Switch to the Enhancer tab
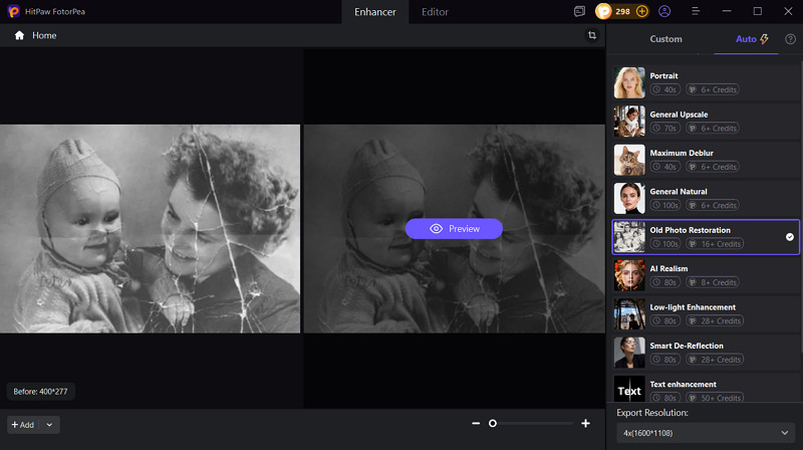Viewport: 803px width, 450px height. point(375,12)
